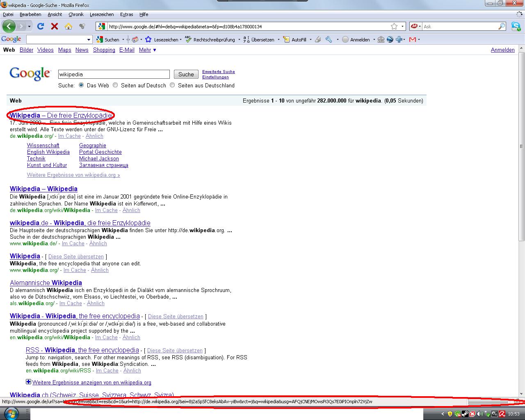
Task: Open the dropdown arrow next to Suchen
Action: tap(122, 39)
